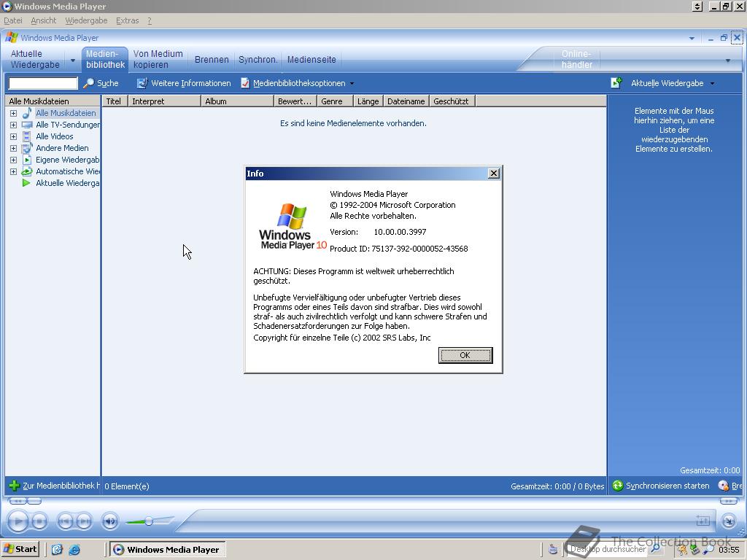Expand the Alle TV-Sendungen tree node
Viewport: 747px width, 560px height.
(x=13, y=125)
